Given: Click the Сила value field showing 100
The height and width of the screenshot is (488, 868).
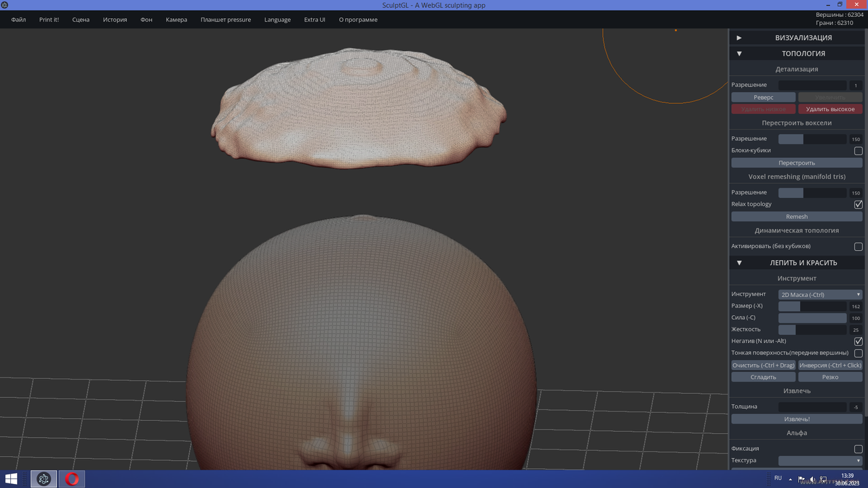Looking at the screenshot, I should 856,318.
